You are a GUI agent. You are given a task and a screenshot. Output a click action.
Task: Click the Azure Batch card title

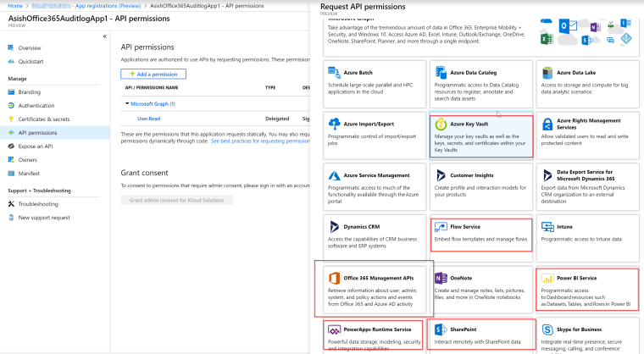(358, 73)
